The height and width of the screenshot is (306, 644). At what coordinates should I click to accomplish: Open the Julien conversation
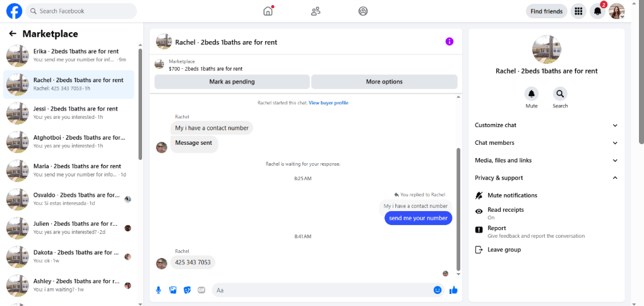click(69, 228)
